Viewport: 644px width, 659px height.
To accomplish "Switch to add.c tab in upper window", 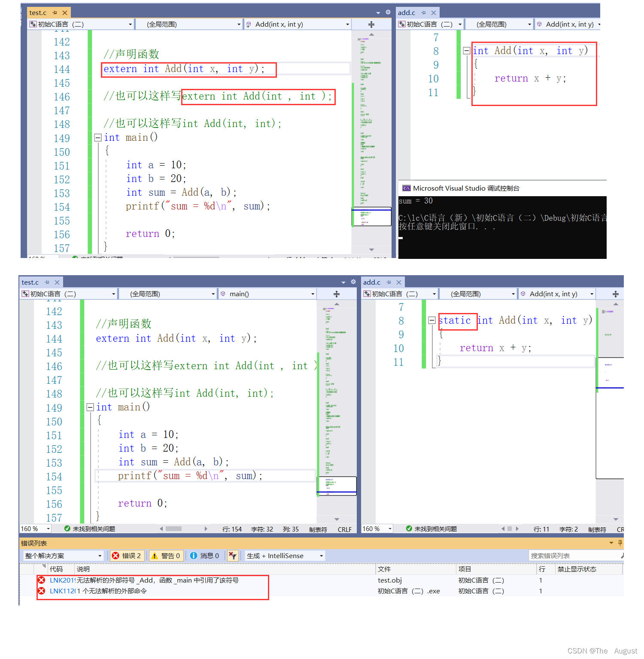I will [407, 13].
